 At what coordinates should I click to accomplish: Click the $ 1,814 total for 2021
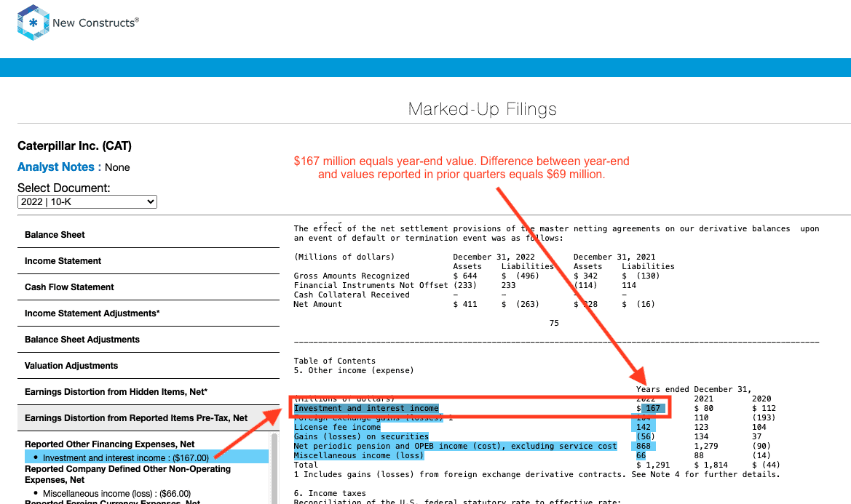pos(711,465)
